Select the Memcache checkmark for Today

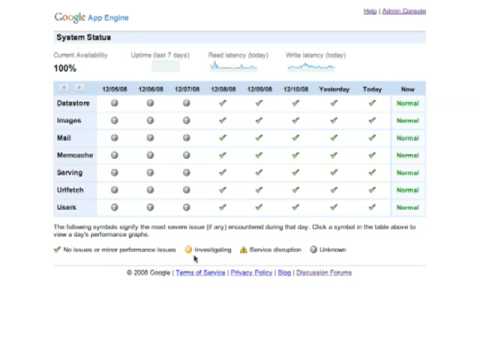click(x=372, y=155)
